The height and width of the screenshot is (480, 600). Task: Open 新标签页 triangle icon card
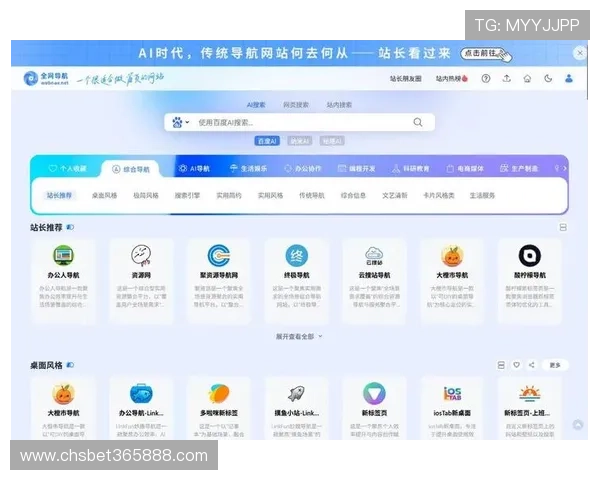(x=374, y=409)
